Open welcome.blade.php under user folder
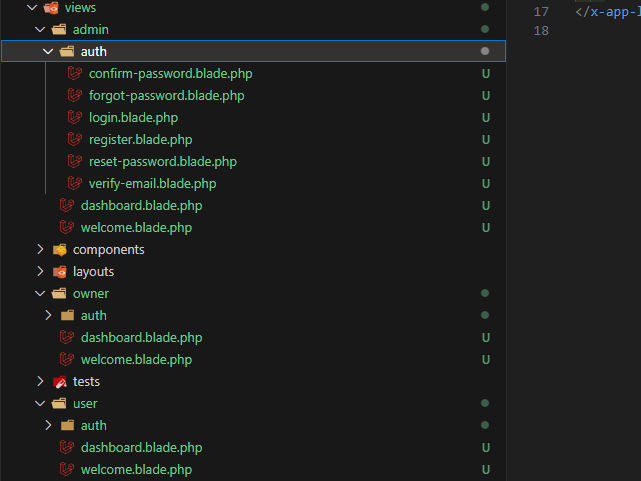Image resolution: width=641 pixels, height=481 pixels. 136,469
